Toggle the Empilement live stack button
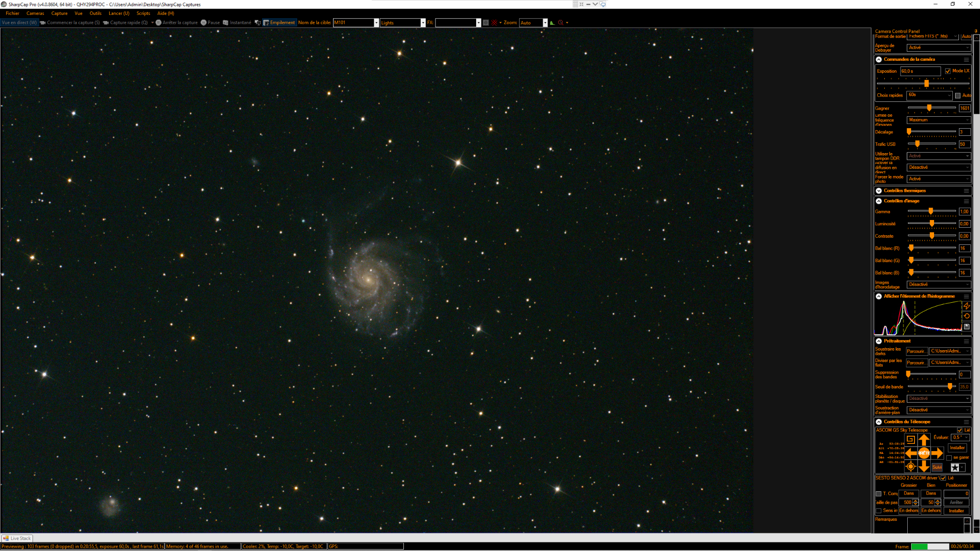980x551 pixels. pos(279,22)
